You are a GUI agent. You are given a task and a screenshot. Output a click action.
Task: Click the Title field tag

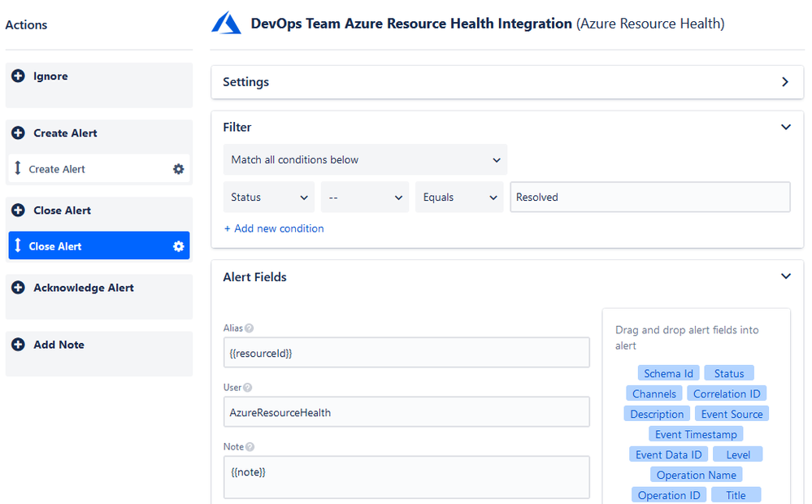coord(736,495)
